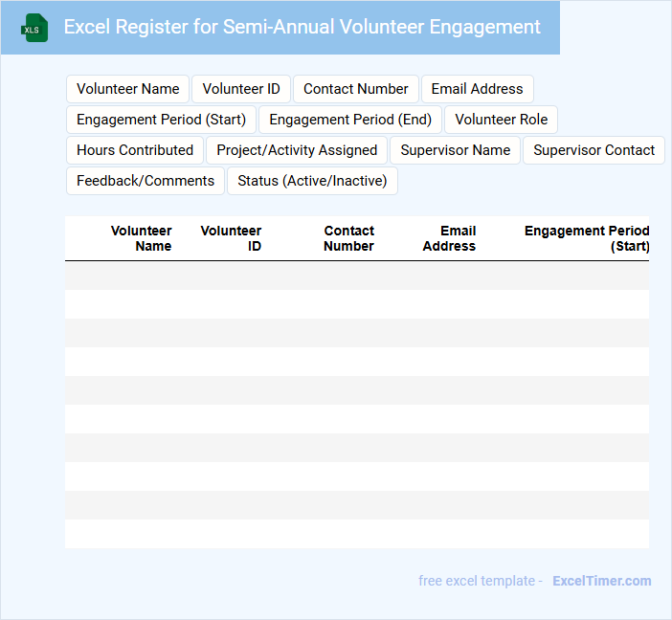
Task: Pick the Volunteer Role tag
Action: tap(502, 120)
